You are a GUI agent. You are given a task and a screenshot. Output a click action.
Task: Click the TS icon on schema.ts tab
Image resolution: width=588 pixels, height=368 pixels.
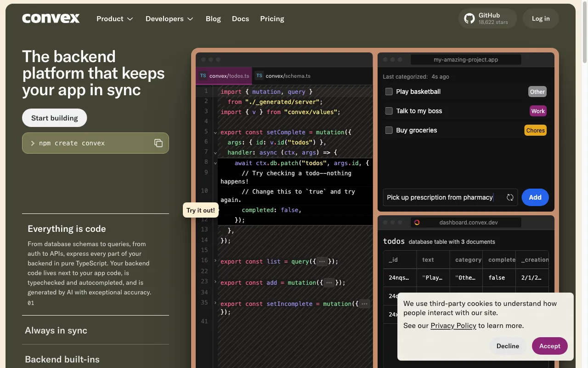point(260,76)
